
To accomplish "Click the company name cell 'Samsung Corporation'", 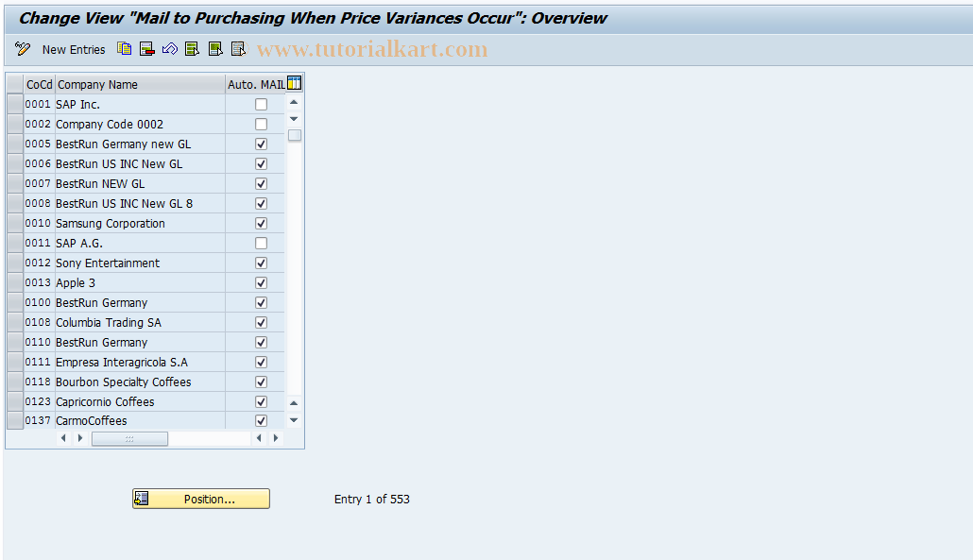I will point(140,223).
